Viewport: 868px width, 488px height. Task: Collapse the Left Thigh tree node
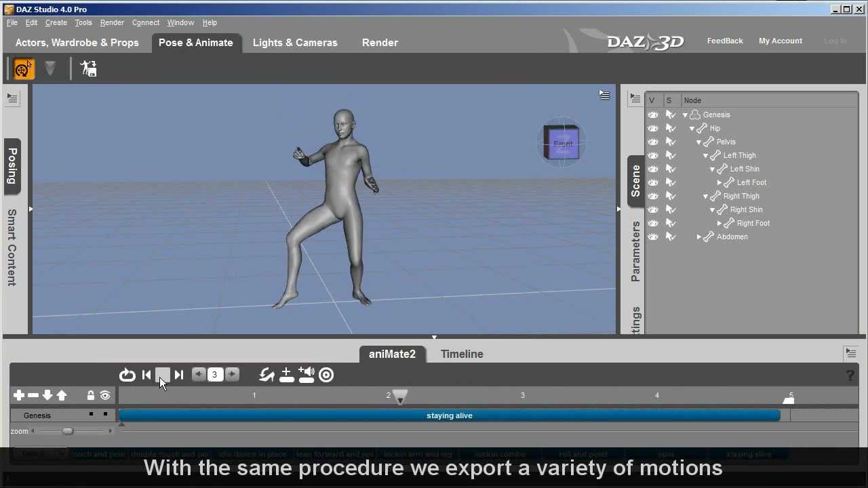pyautogui.click(x=705, y=155)
